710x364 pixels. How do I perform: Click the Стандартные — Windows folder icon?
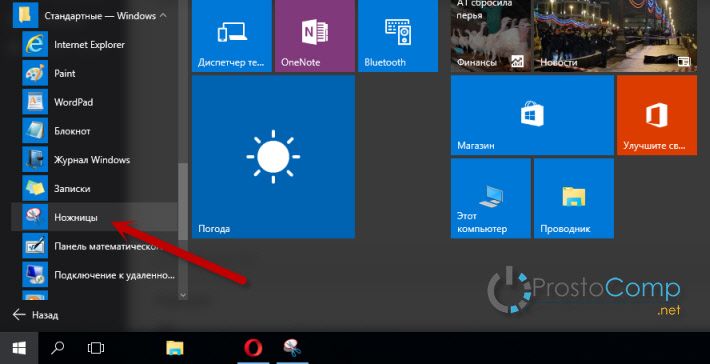25,15
